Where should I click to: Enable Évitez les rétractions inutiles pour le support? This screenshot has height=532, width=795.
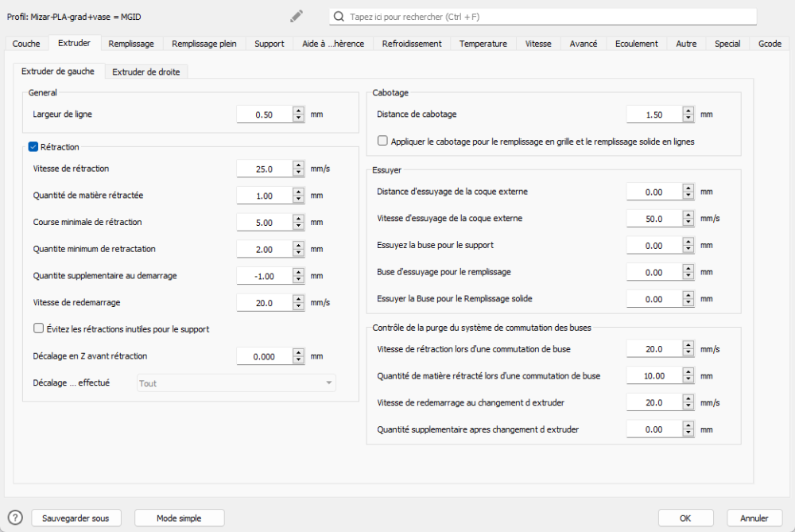[39, 328]
